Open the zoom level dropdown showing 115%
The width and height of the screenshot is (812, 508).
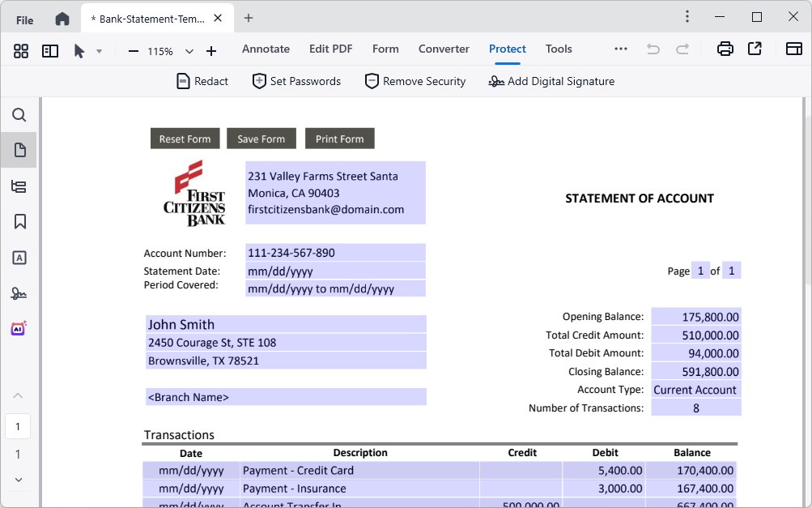pyautogui.click(x=189, y=50)
